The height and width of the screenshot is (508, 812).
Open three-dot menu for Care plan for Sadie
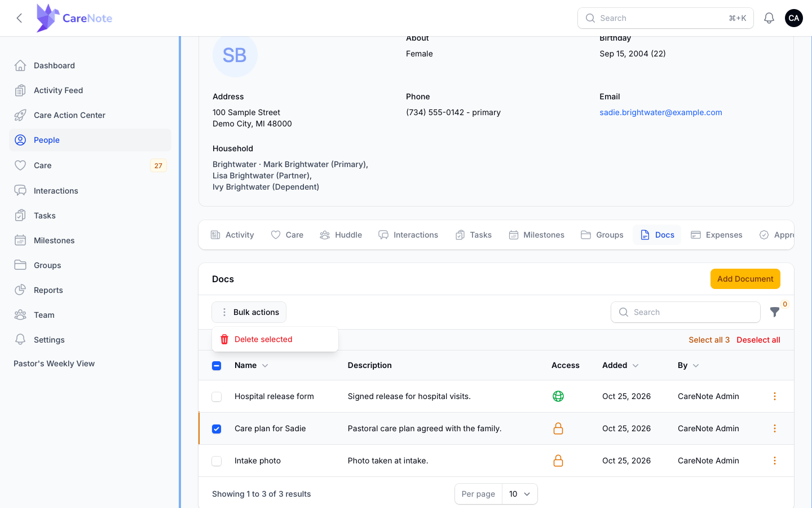click(775, 428)
